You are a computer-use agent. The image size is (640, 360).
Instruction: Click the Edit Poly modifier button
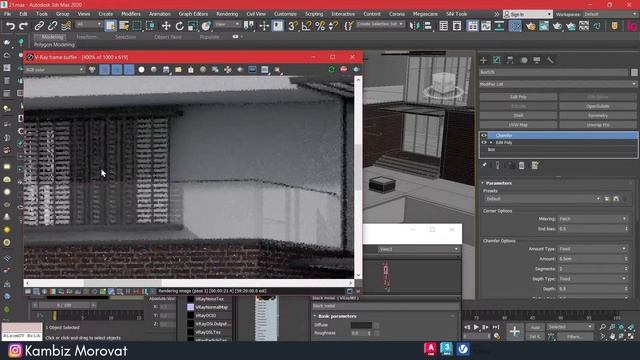point(518,97)
